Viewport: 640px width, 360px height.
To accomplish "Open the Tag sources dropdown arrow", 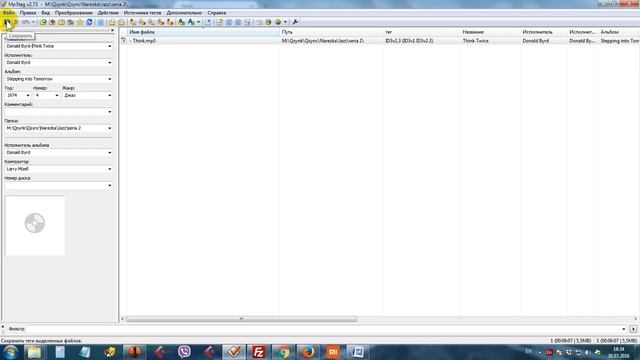I will [285, 22].
